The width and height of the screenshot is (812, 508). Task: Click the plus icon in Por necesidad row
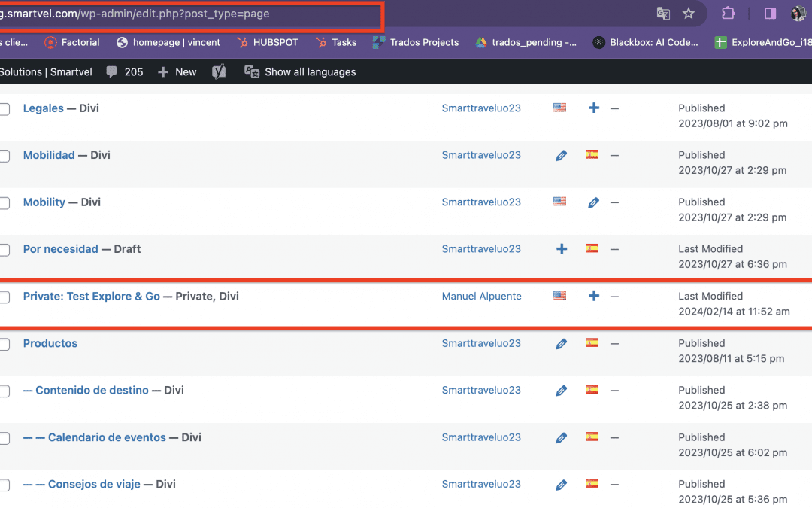pos(561,249)
